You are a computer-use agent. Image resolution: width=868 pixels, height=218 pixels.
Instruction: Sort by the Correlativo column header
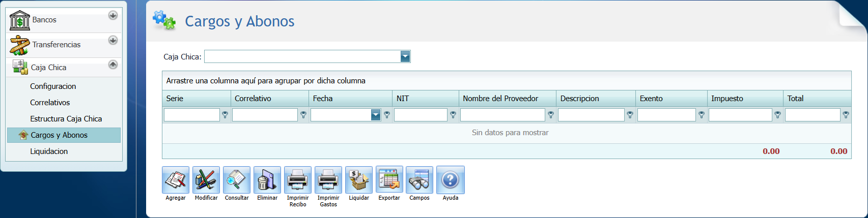click(253, 99)
